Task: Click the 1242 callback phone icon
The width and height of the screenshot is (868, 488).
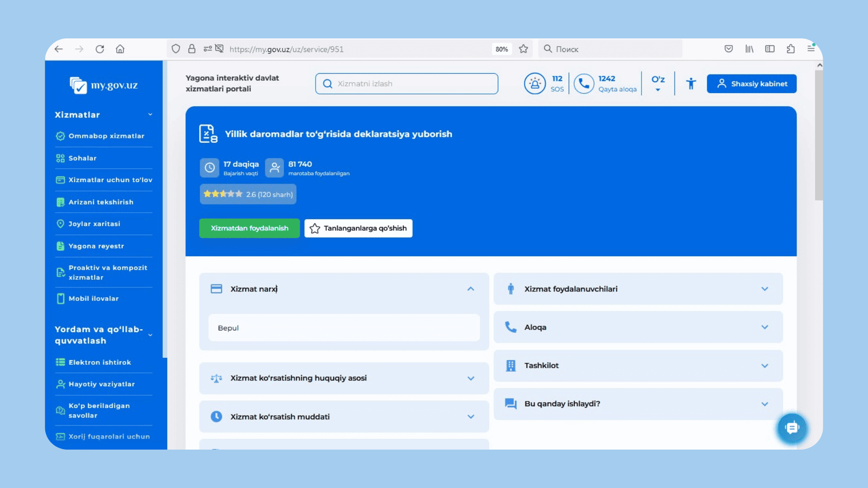Action: pos(584,84)
